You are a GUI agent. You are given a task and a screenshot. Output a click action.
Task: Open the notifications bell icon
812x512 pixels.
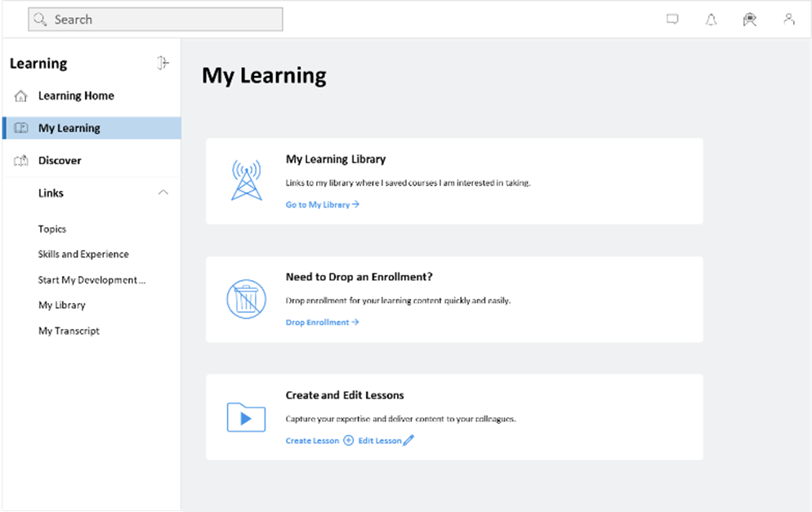711,20
